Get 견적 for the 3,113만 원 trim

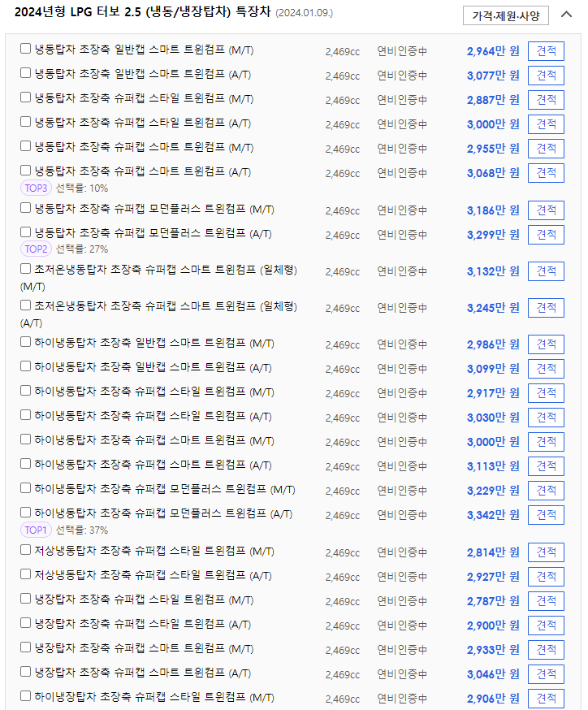click(x=546, y=466)
